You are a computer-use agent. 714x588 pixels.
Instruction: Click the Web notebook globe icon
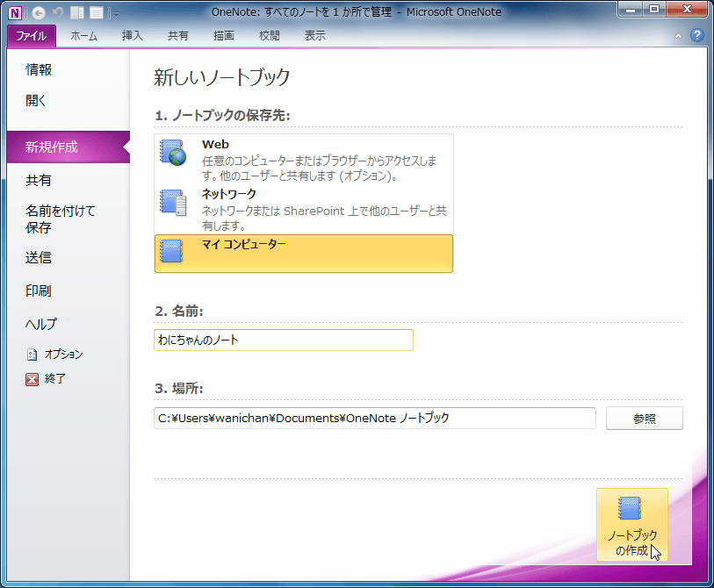[173, 153]
